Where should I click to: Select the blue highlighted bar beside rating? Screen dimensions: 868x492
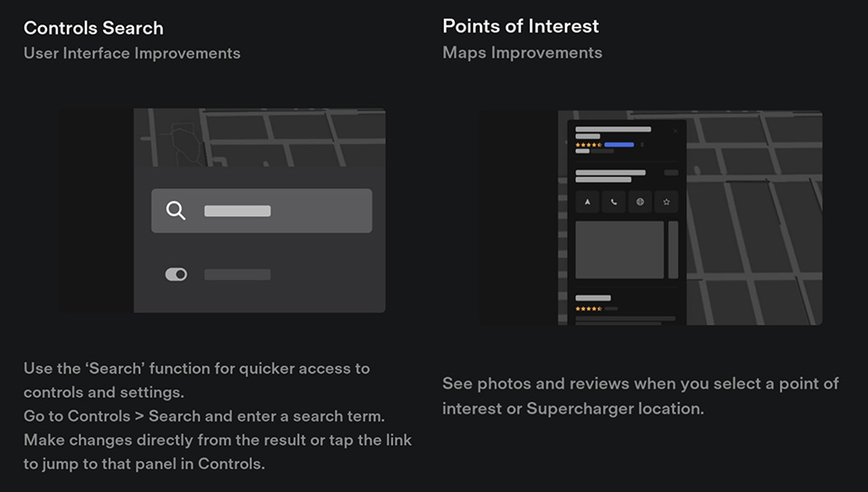click(x=619, y=145)
